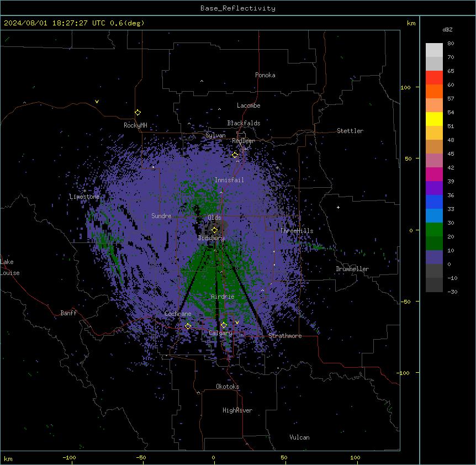Click the Blackfalds label

click(x=244, y=123)
